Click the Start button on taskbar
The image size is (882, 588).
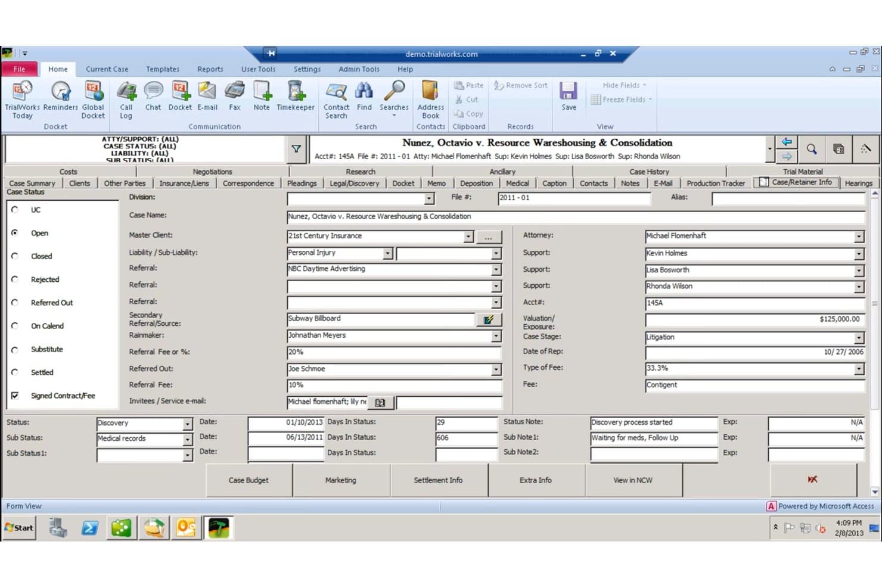point(20,528)
